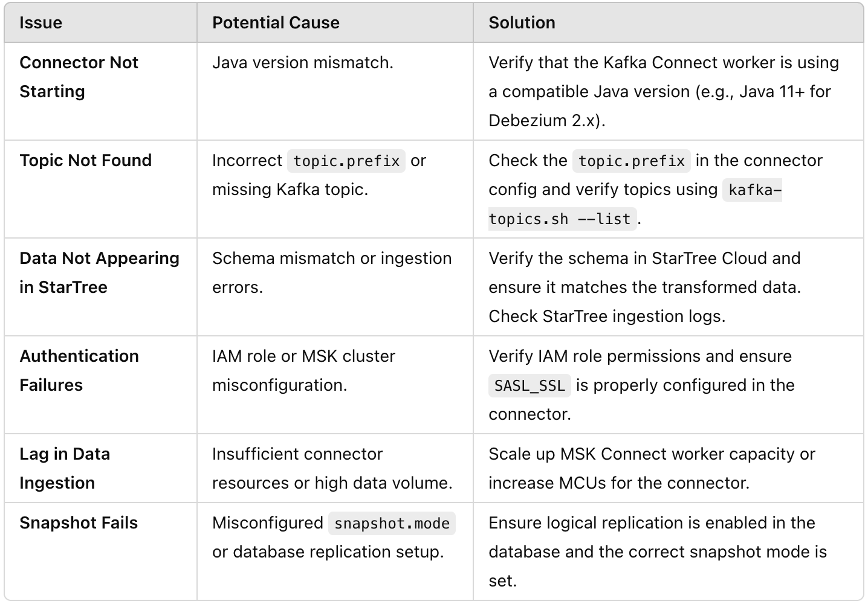Click the Topic Not Found row label
Screen dimensions: 868x604
click(85, 161)
